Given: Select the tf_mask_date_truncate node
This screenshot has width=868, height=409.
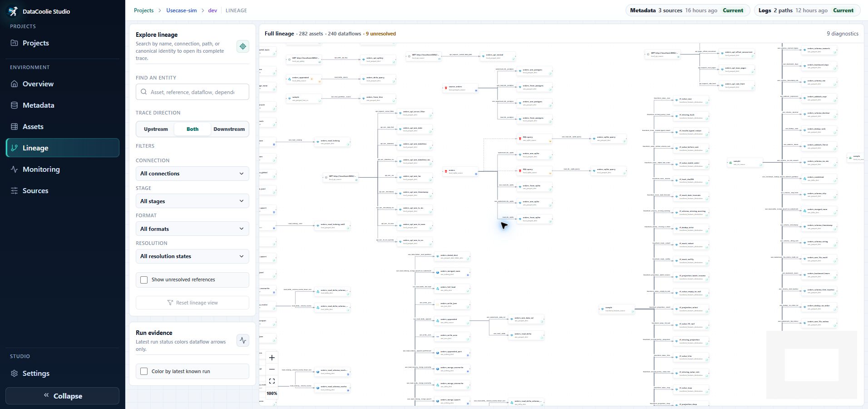Looking at the screenshot, I should click(691, 196).
